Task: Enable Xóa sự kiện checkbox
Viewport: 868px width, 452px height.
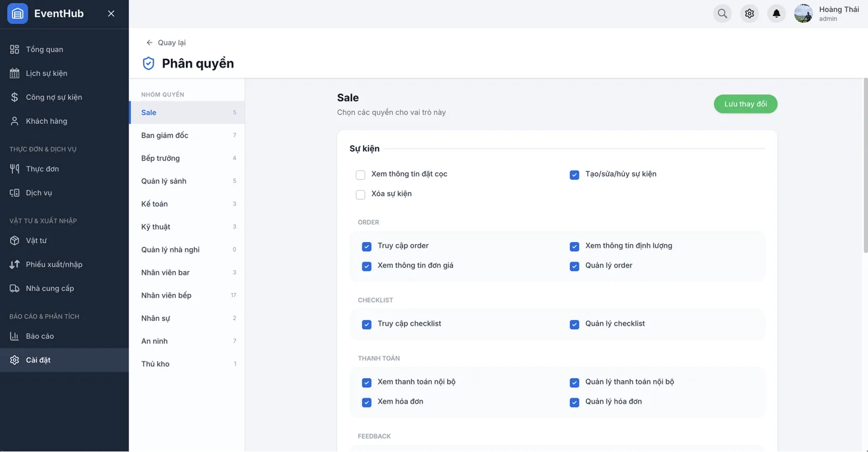Action: pos(360,194)
